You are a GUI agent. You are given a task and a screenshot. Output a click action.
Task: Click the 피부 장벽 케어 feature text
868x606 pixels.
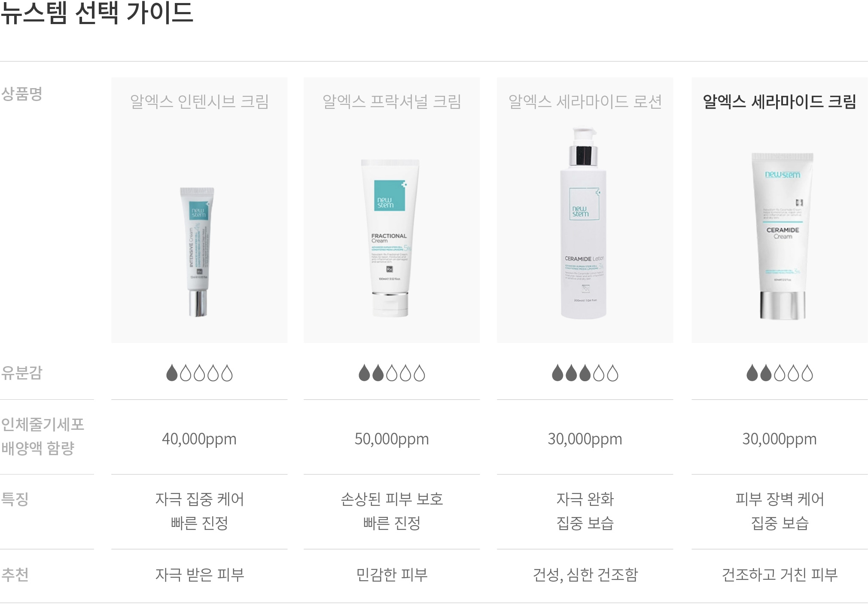(x=780, y=499)
